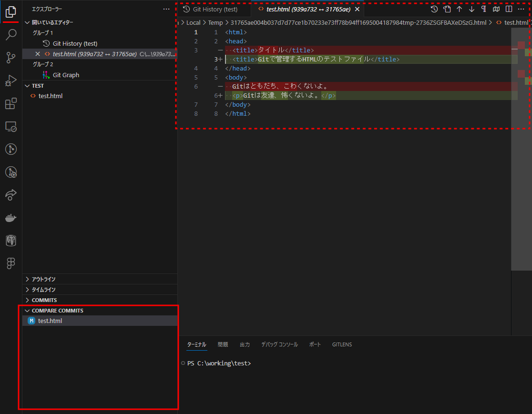This screenshot has height=414, width=532.
Task: Expand the アウトライン section
Action: pyautogui.click(x=100, y=279)
